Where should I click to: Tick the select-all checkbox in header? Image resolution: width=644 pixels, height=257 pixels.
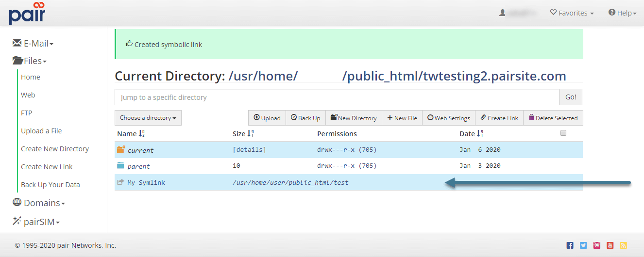click(563, 133)
